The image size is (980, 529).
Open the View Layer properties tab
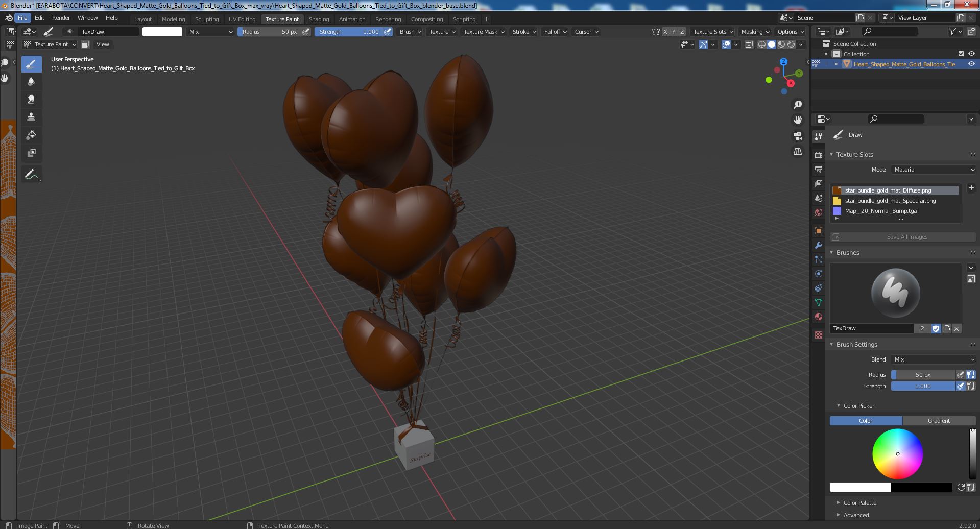pos(819,183)
